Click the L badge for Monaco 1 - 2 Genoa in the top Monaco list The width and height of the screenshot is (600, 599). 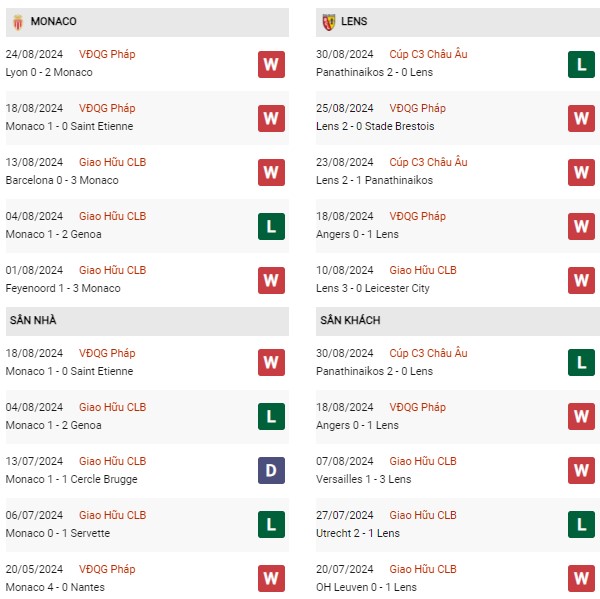[271, 227]
